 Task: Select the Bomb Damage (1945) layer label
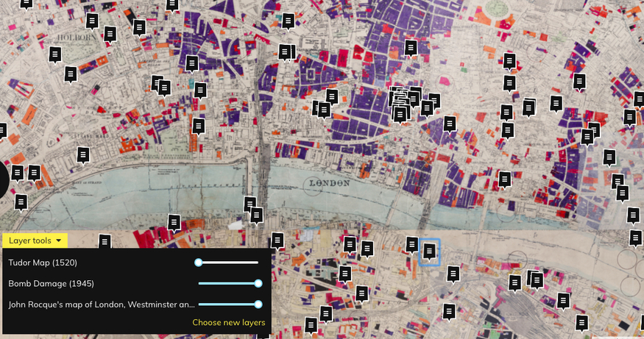coord(51,284)
